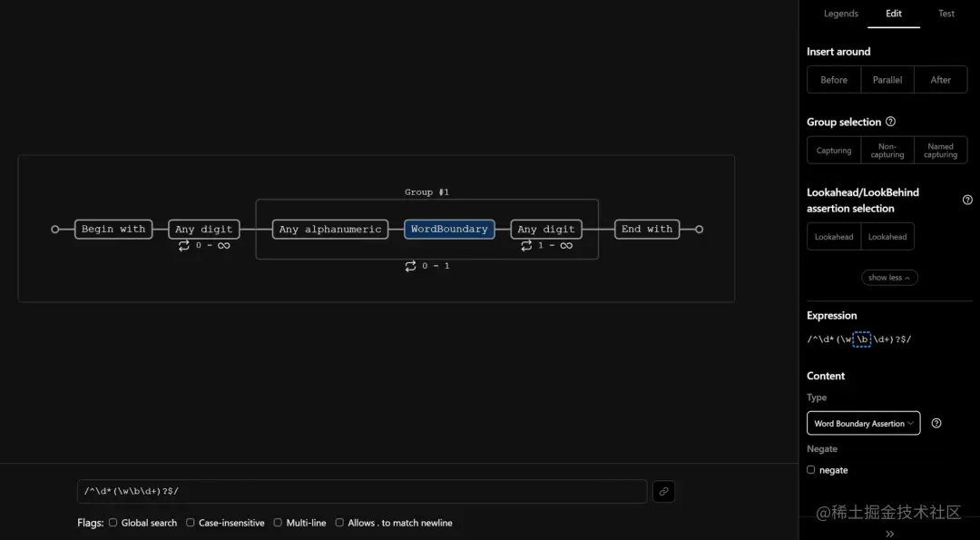Select the End with node
Image resolution: width=980 pixels, height=540 pixels.
click(647, 230)
